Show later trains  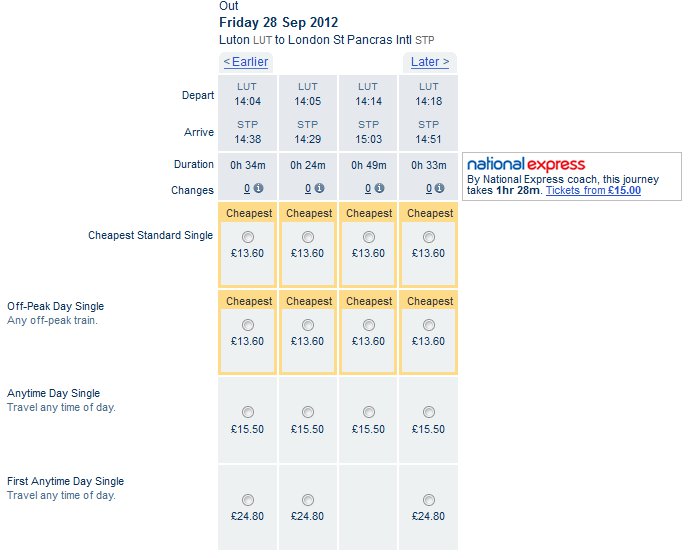pos(430,62)
